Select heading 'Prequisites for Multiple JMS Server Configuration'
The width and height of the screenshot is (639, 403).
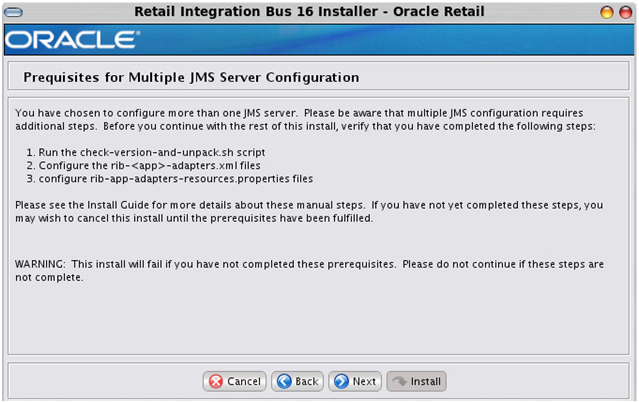point(191,77)
